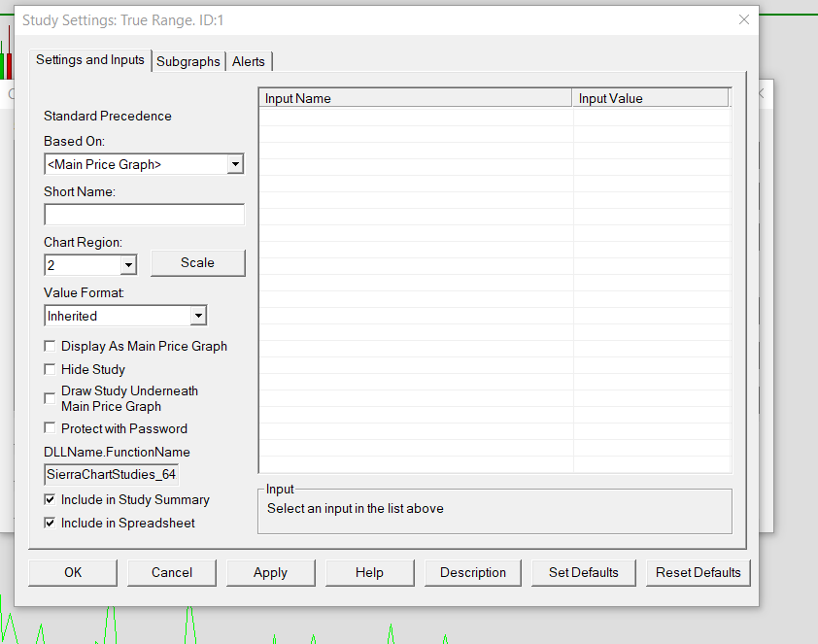Click the DLLName.FunctionName field
818x644 pixels.
[x=112, y=474]
